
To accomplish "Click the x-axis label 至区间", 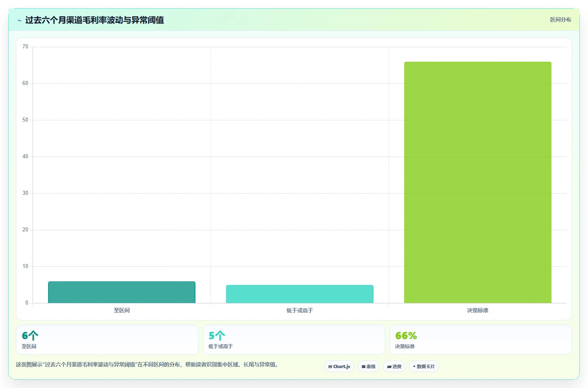I will tap(122, 310).
